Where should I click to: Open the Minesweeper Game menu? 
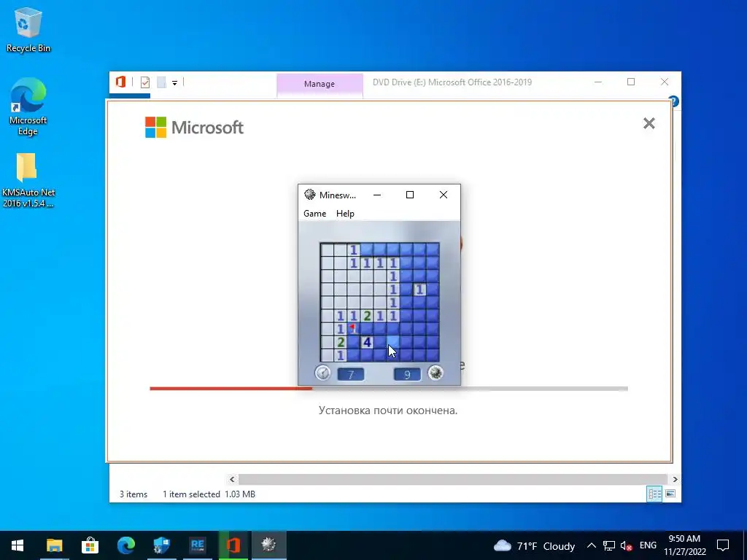click(315, 214)
